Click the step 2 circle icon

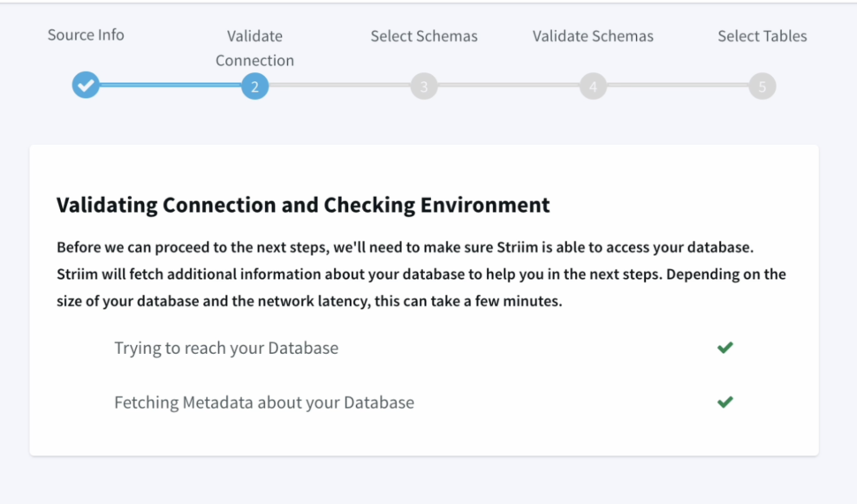(x=254, y=86)
